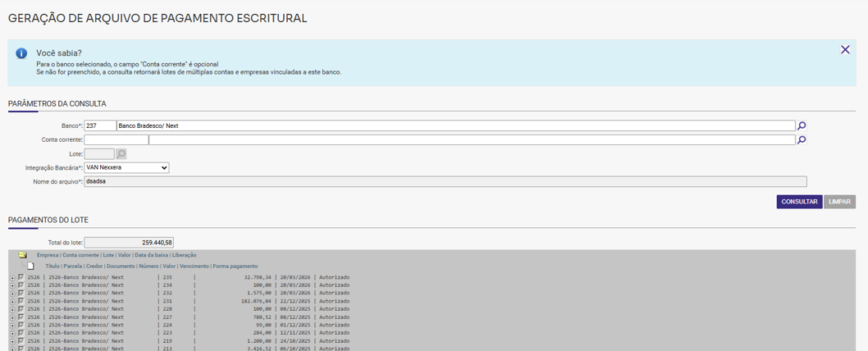Click the Conta corrente search magnifier icon
The image size is (868, 351).
(802, 140)
